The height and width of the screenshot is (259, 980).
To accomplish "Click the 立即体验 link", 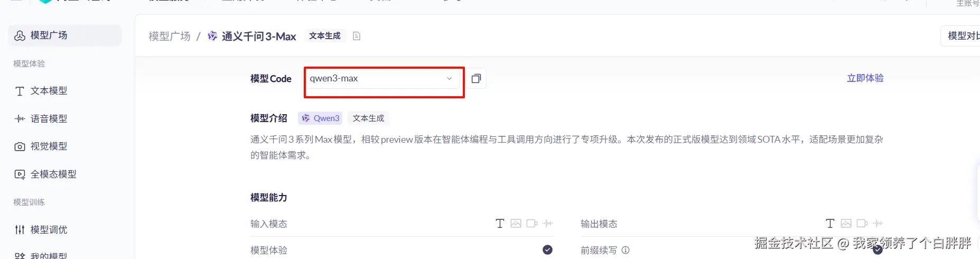I will point(865,78).
